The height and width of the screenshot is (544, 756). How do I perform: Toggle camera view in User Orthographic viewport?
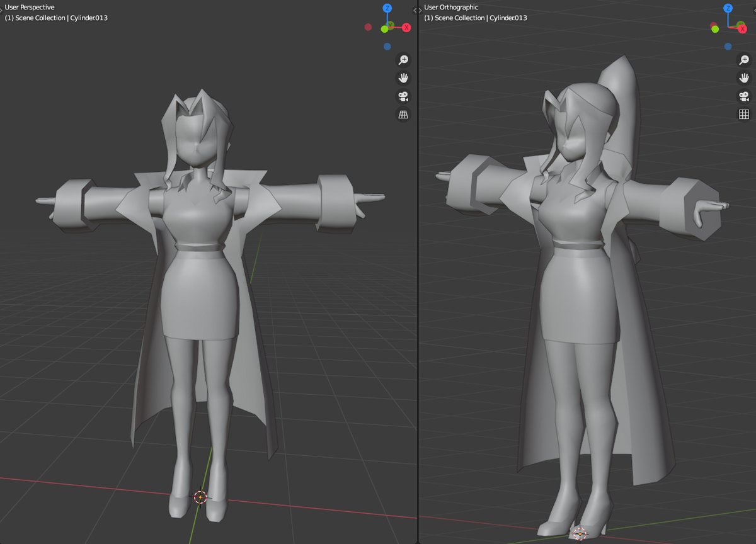pyautogui.click(x=744, y=96)
